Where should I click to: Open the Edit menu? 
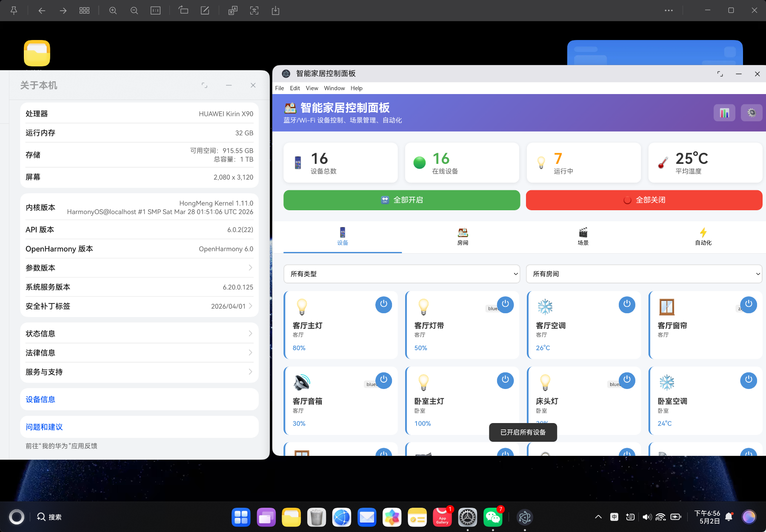point(295,88)
